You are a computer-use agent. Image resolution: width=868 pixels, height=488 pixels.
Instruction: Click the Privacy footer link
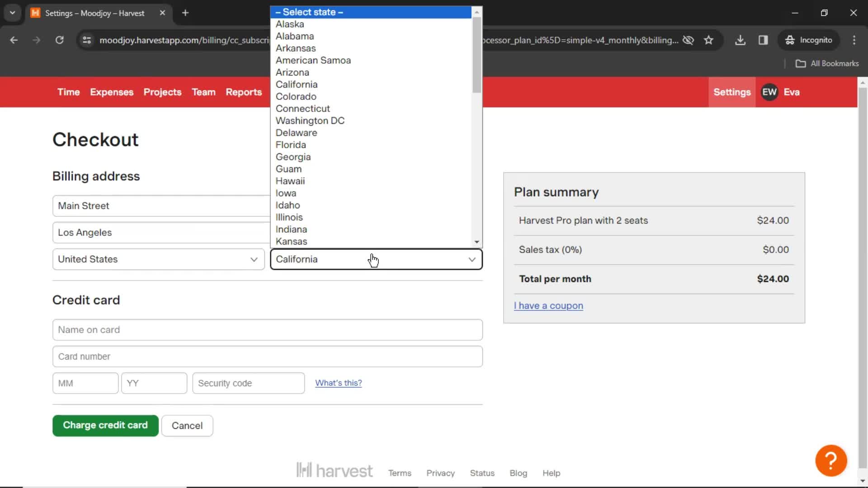click(x=441, y=473)
